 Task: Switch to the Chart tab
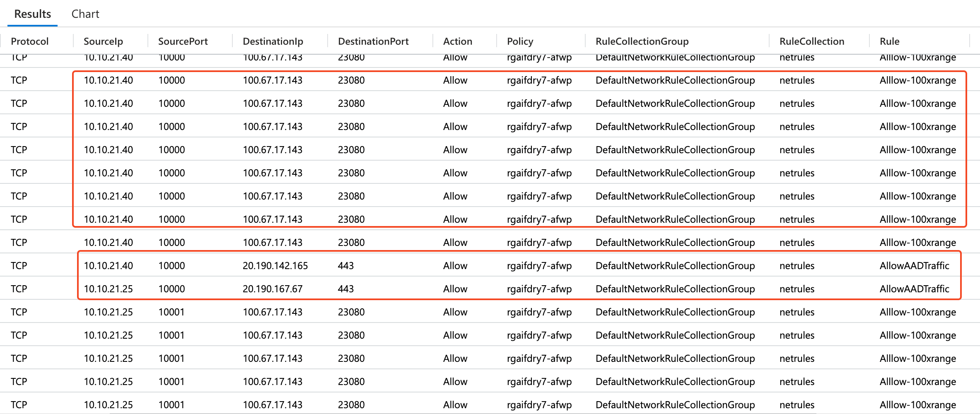click(85, 14)
